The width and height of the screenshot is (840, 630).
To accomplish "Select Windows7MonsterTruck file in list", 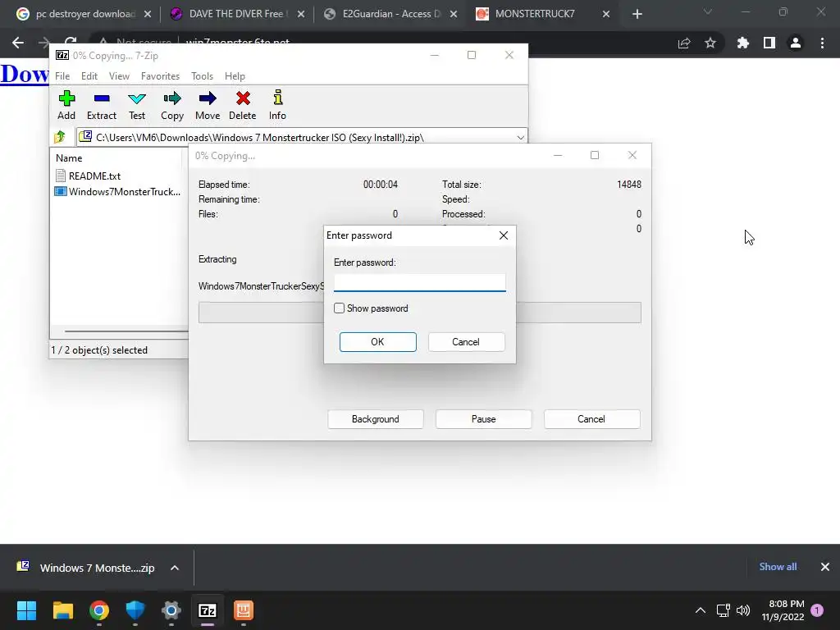I will tap(118, 192).
